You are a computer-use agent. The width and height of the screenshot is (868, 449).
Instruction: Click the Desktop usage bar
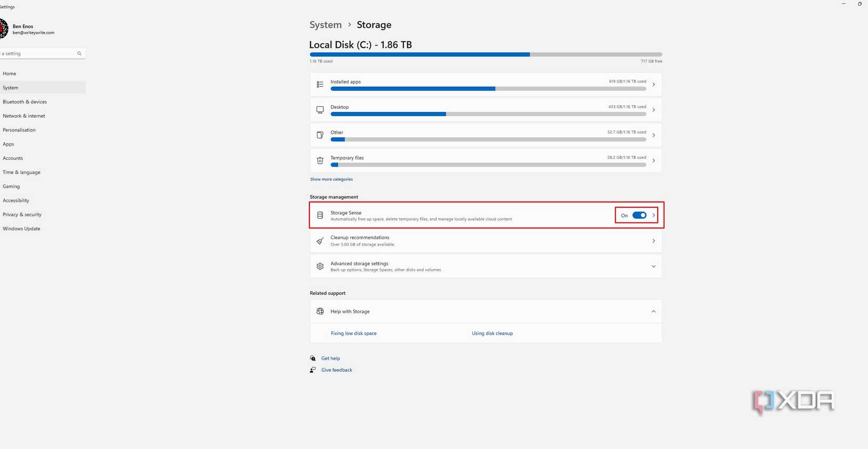coord(488,114)
